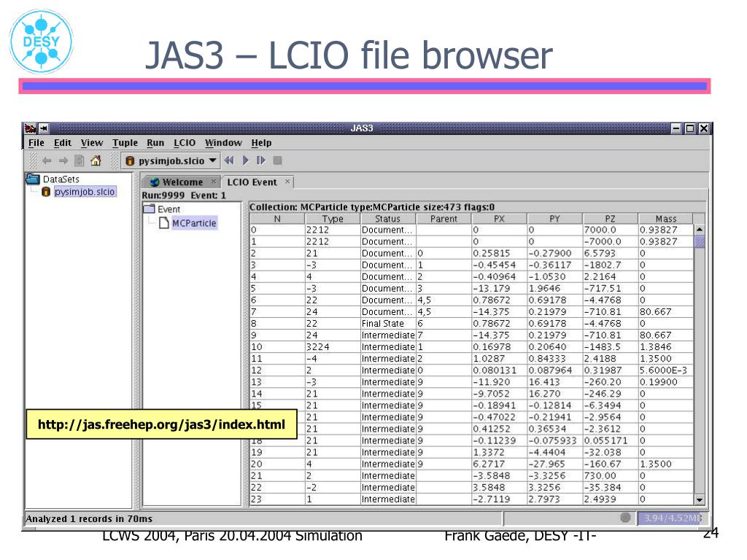This screenshot has height=560, width=747.
Task: Click PX value -13.179 in row 5
Action: [x=499, y=288]
